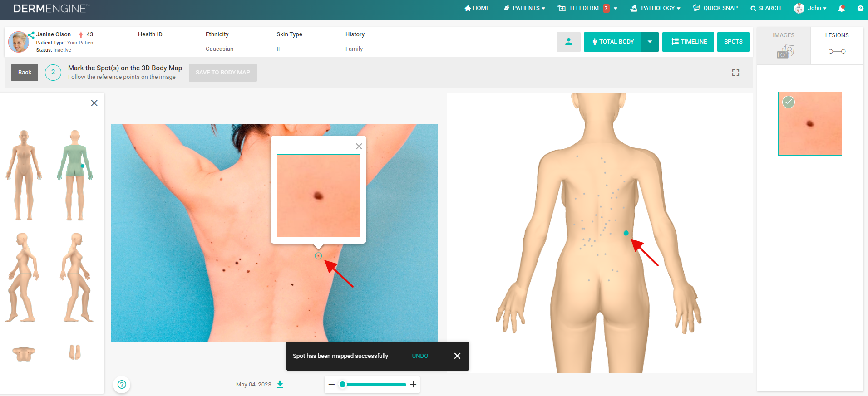Click the zoom out minus icon
This screenshot has height=396, width=868.
(331, 385)
